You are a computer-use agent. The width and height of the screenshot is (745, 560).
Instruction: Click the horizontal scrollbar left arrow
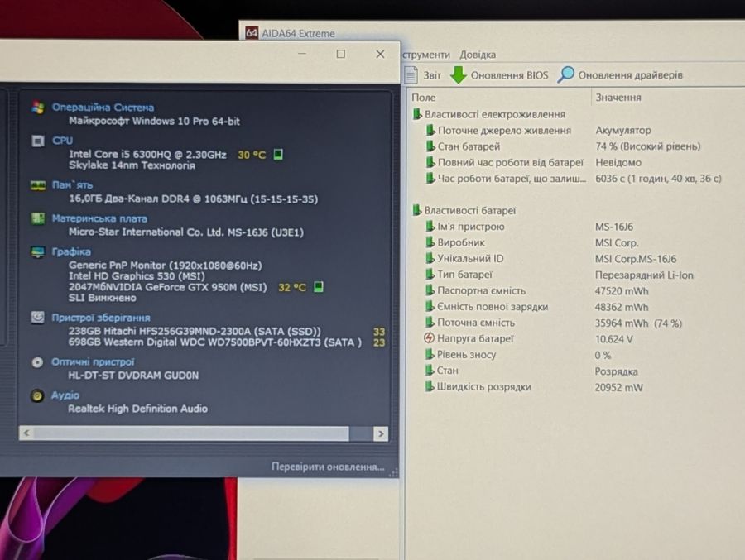(26, 433)
